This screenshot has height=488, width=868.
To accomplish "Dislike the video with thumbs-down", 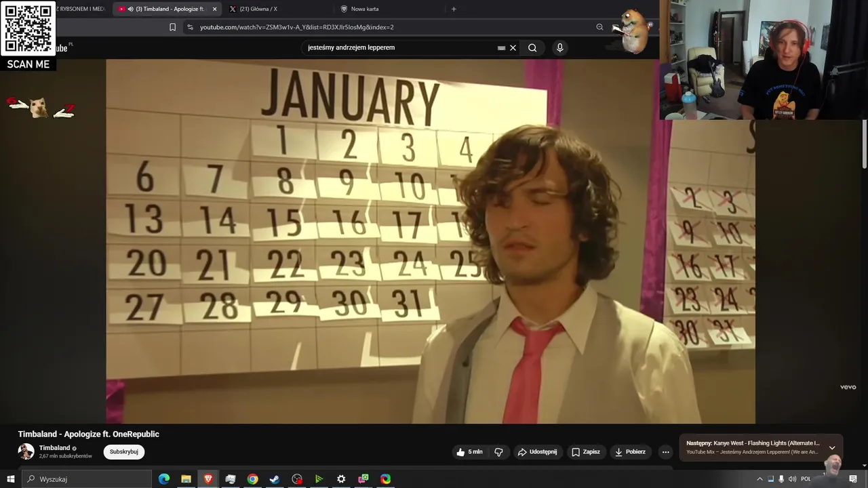I will pos(499,452).
